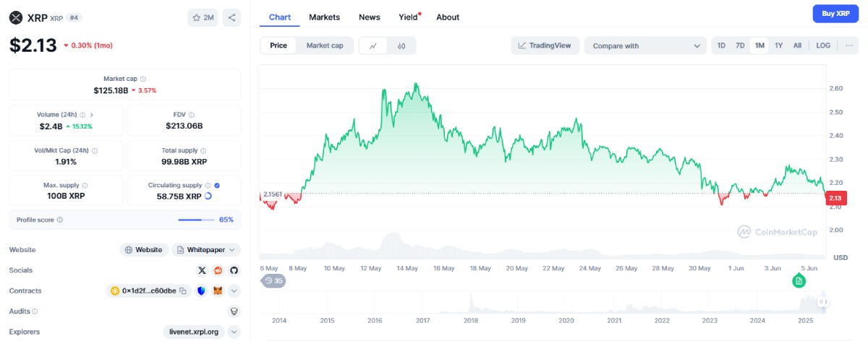
Task: Set chart range to 1Y
Action: coord(778,46)
